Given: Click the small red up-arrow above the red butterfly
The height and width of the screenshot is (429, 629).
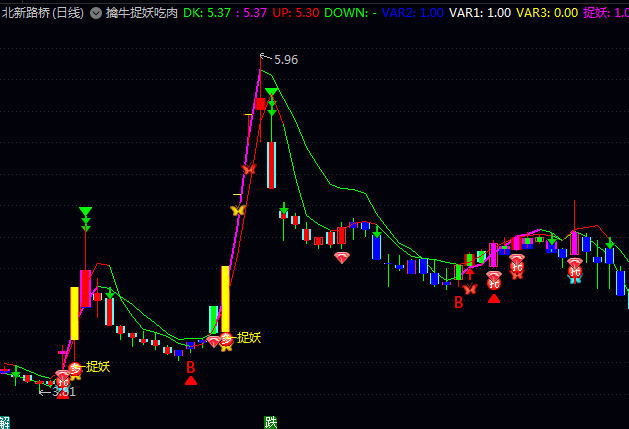Looking at the screenshot, I should tap(470, 274).
